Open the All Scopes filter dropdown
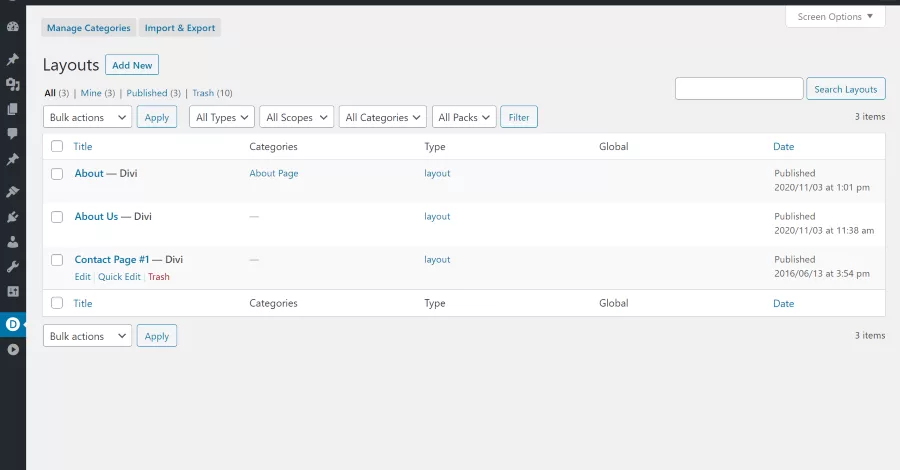 click(296, 117)
